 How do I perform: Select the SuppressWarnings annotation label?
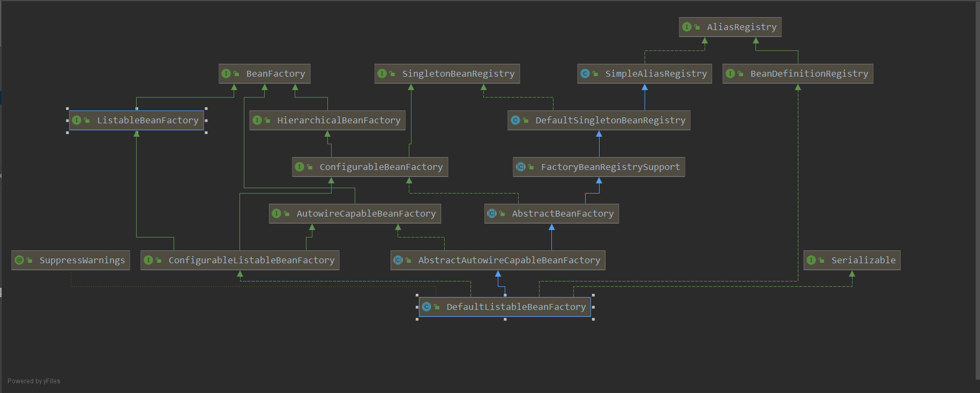point(82,260)
